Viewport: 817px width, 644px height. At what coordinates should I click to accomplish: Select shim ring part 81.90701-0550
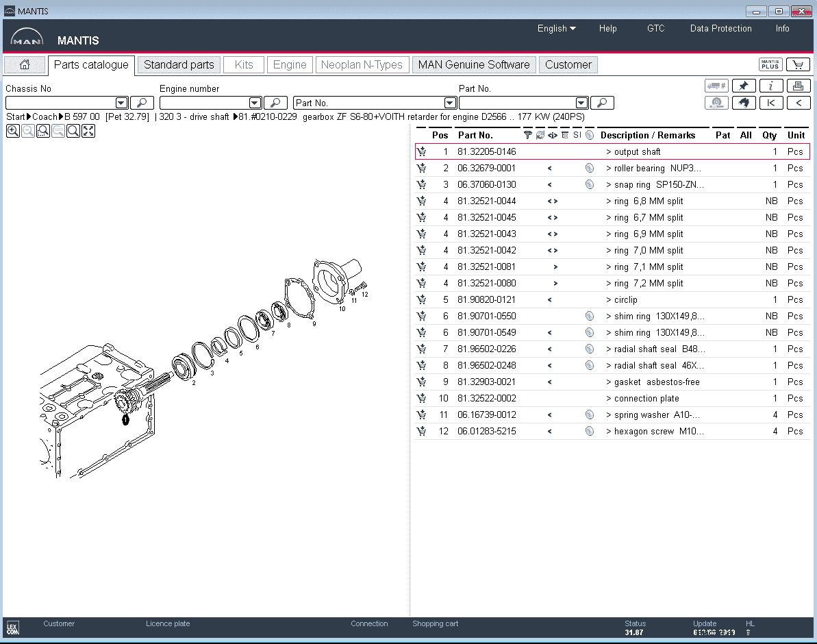pyautogui.click(x=487, y=316)
